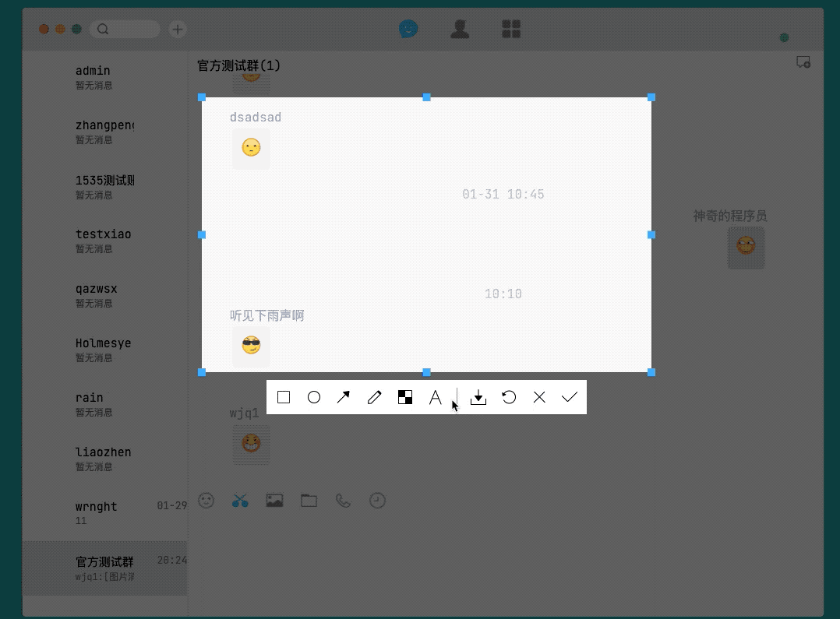Open conversation with admin
840x619 pixels.
[x=105, y=78]
